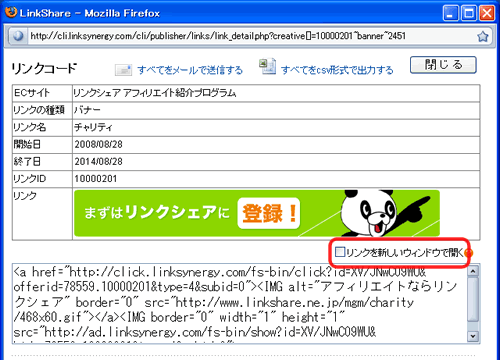This screenshot has height=360, width=500.
Task: Select the 終了日 label cell
Action: [42, 162]
